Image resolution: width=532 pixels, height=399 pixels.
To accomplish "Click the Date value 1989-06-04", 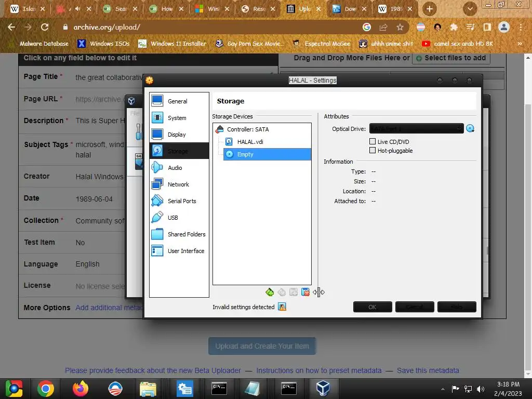I will 94,199.
